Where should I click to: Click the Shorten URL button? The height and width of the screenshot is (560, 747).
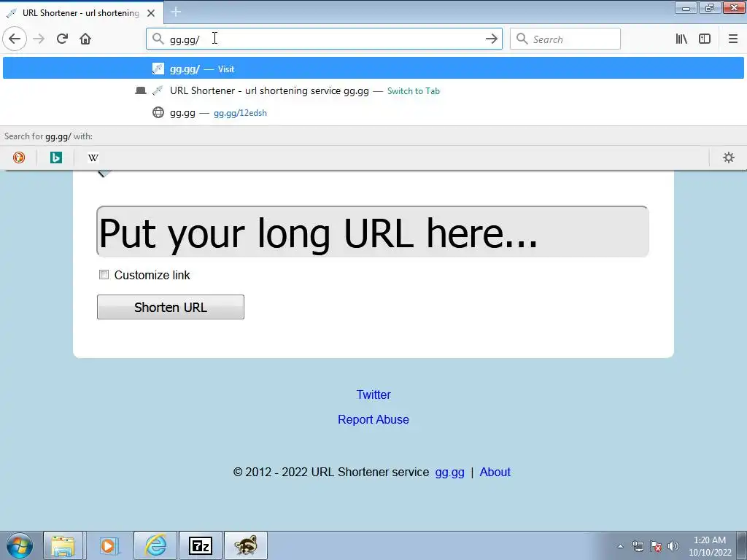point(171,307)
